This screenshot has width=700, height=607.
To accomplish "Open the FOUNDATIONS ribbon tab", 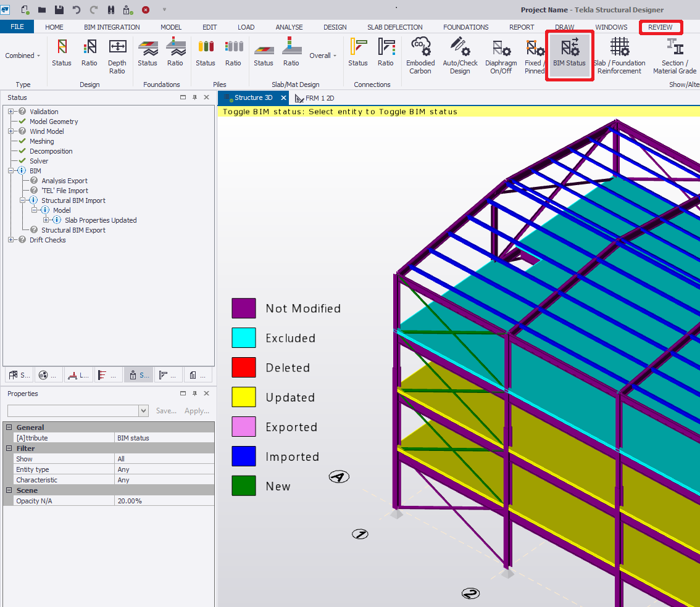I will (x=465, y=27).
